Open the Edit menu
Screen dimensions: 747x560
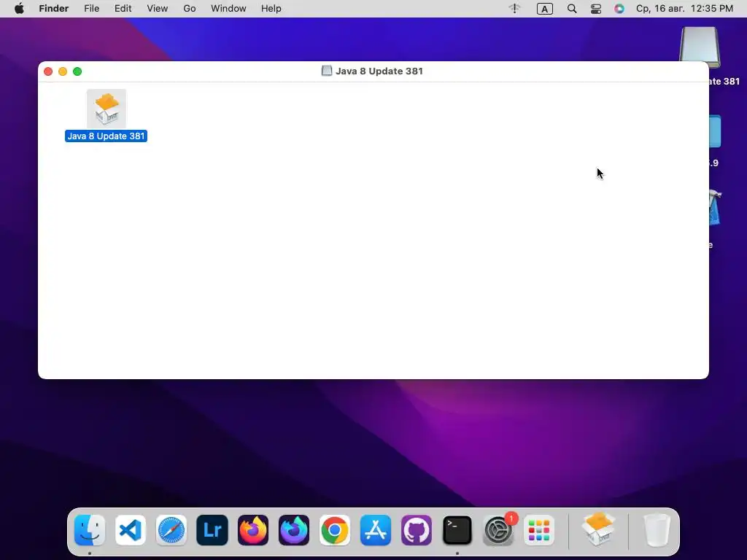pyautogui.click(x=123, y=9)
